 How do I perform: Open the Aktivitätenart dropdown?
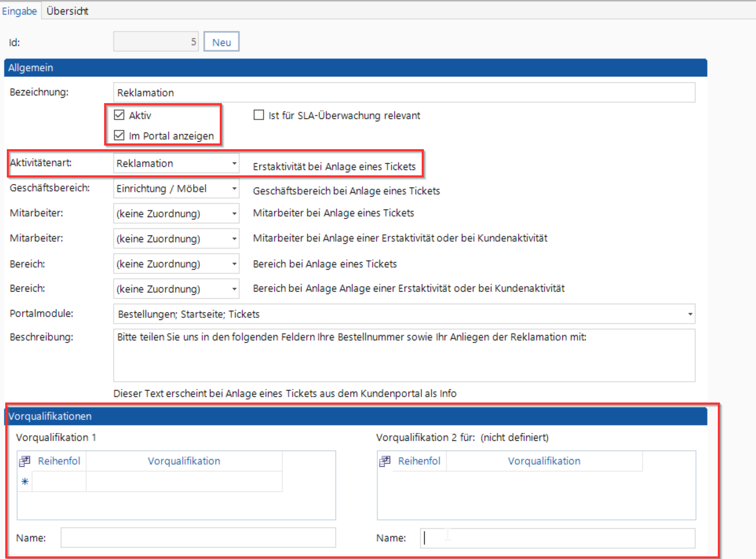(x=234, y=163)
